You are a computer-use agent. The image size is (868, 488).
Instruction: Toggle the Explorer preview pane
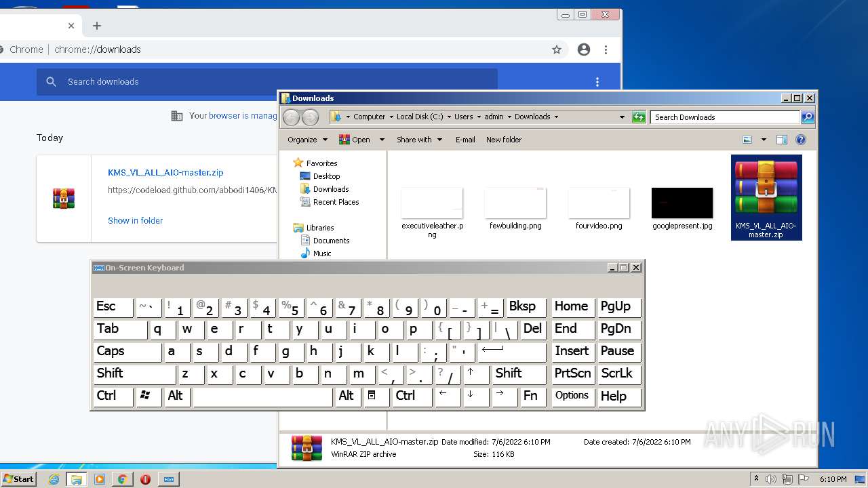[x=781, y=140]
